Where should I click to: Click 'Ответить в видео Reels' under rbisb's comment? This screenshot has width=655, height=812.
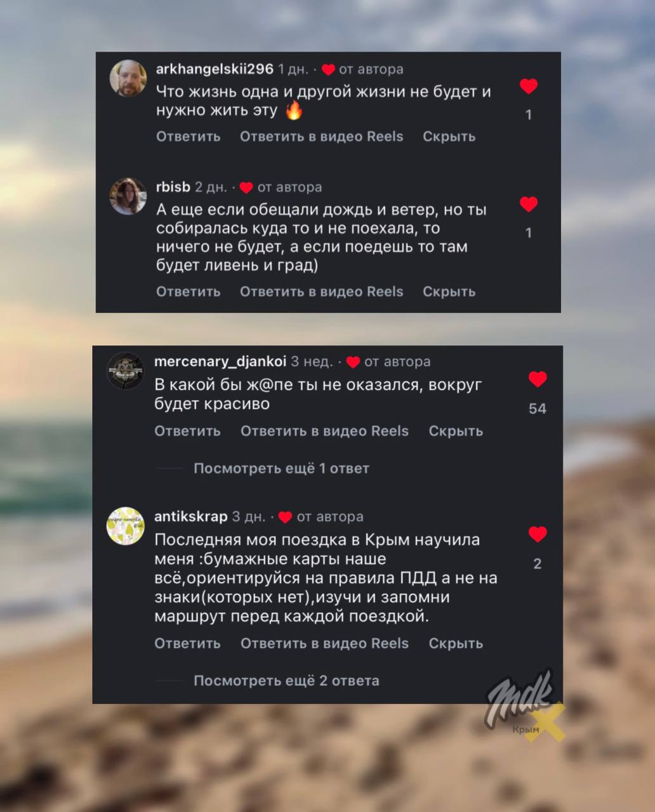pos(322,292)
